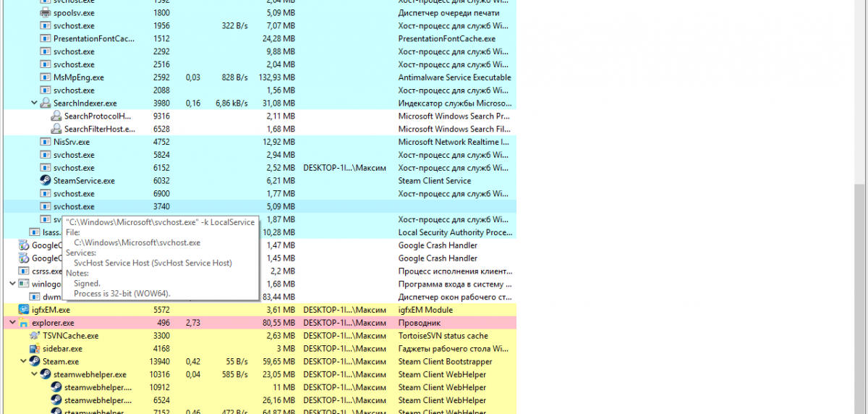Click the spoolsv.exe printer icon
Screen dimensions: 868x414
pyautogui.click(x=46, y=13)
